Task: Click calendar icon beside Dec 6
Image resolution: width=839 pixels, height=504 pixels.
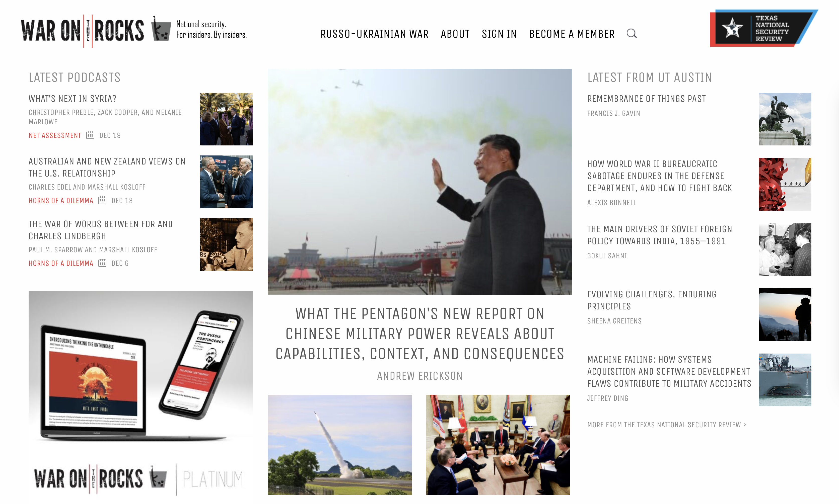Action: click(102, 263)
